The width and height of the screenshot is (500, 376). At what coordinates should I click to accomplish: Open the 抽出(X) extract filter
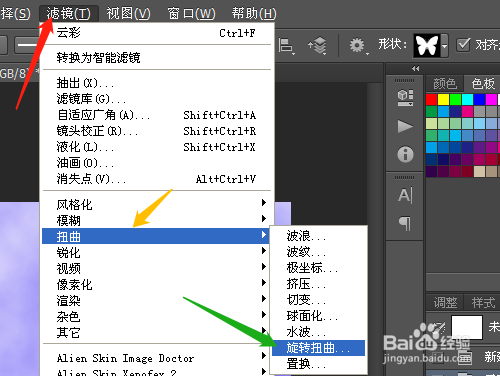click(x=157, y=83)
